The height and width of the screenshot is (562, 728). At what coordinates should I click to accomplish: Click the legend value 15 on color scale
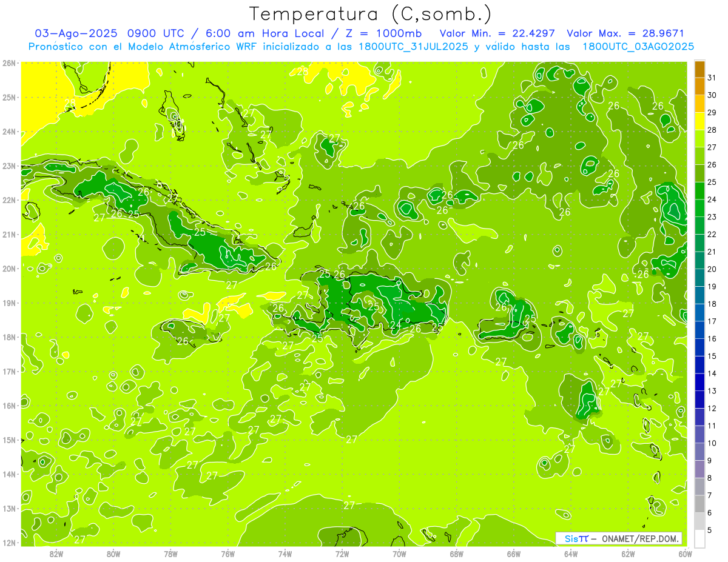[712, 356]
